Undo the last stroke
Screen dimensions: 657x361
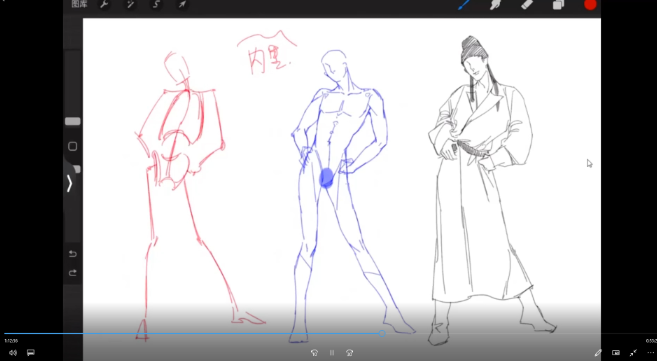(x=72, y=254)
